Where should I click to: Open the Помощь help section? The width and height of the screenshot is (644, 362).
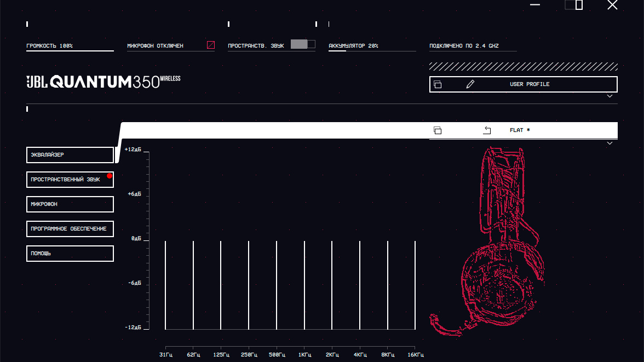pyautogui.click(x=70, y=254)
